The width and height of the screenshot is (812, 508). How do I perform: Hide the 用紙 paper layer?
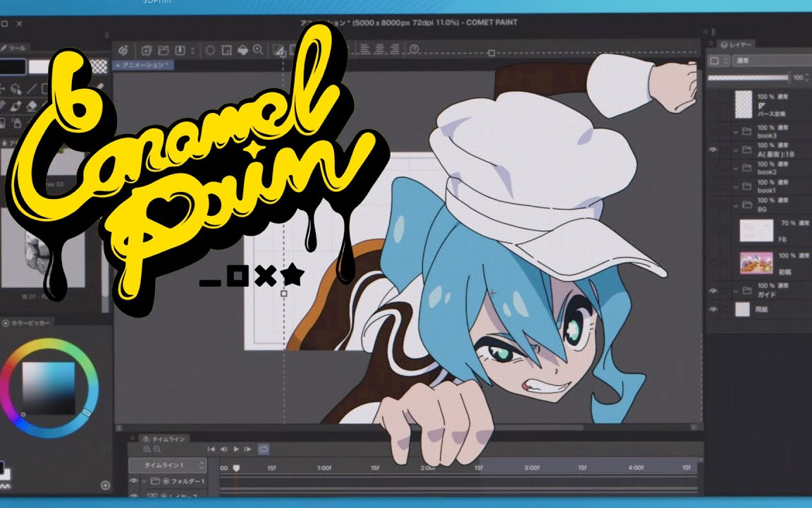(x=713, y=309)
